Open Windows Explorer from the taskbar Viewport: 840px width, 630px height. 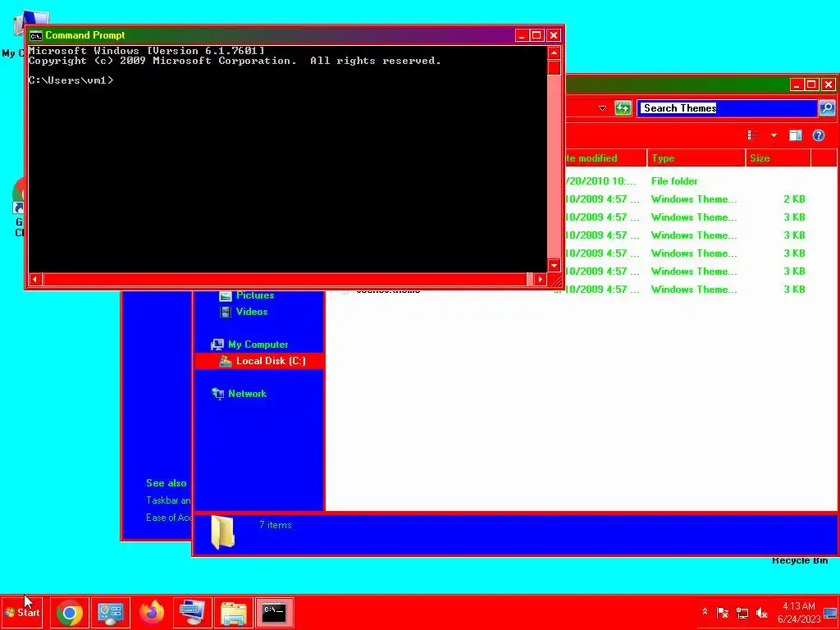pos(234,613)
